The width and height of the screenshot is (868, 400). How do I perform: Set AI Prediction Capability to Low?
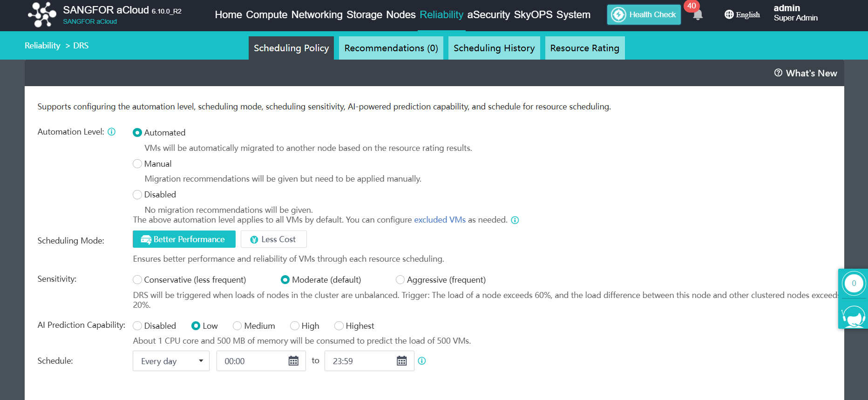point(196,326)
